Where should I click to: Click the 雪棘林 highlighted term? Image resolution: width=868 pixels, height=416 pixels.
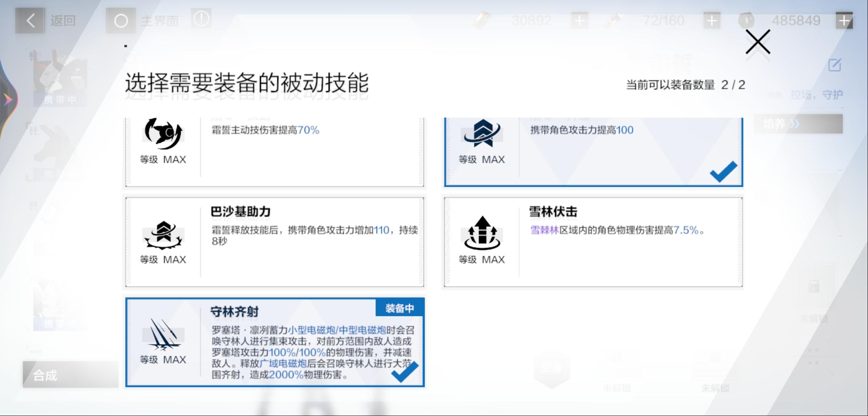544,230
